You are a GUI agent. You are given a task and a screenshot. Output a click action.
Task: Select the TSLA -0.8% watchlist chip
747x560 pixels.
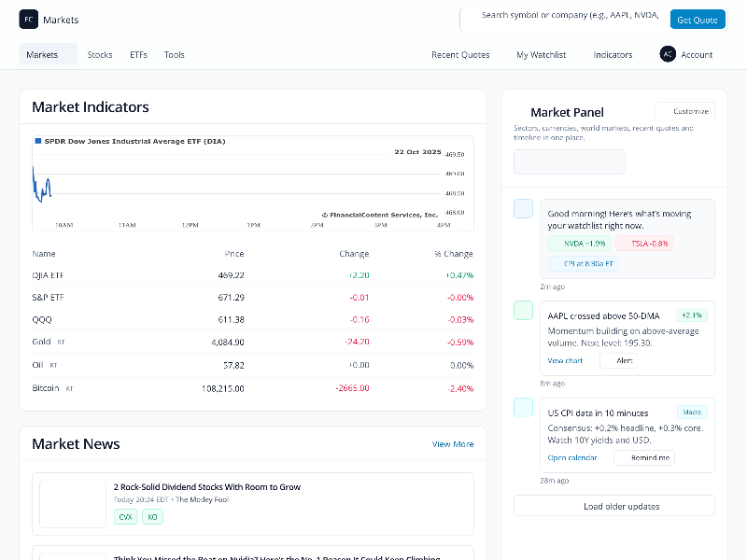[x=646, y=242]
